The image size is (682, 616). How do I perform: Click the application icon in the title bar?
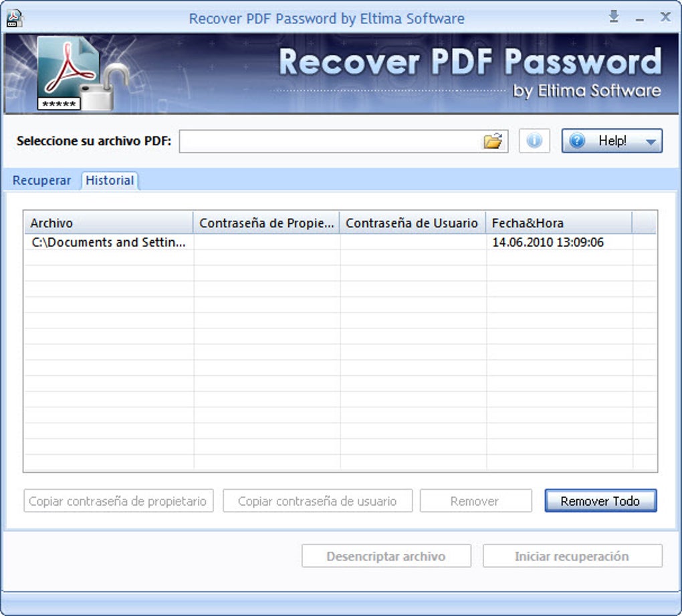14,18
